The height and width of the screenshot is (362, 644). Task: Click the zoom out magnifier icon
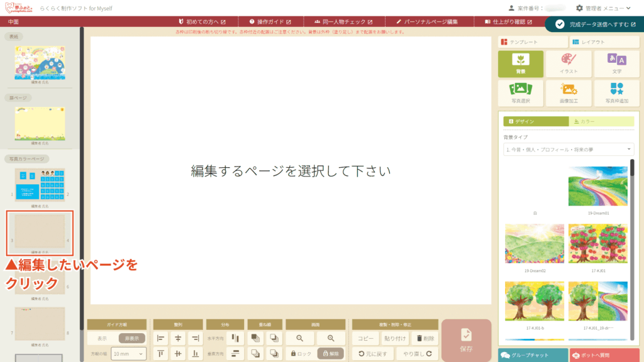pyautogui.click(x=299, y=338)
